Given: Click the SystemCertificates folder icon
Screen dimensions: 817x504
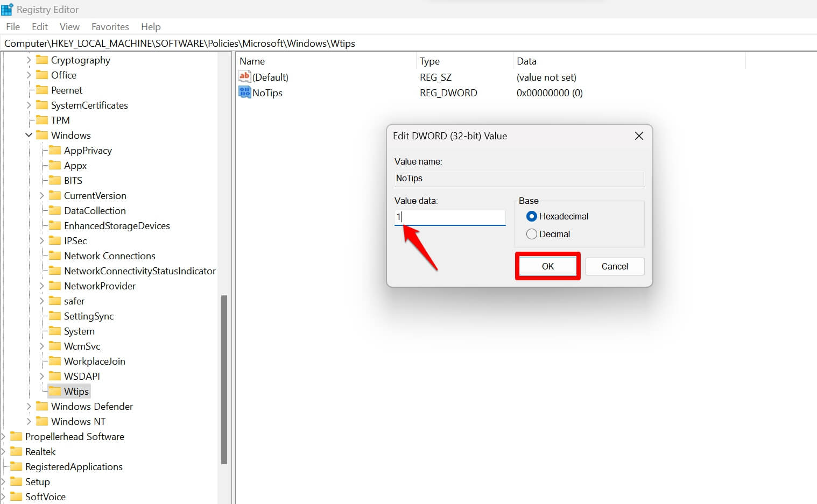Looking at the screenshot, I should 42,105.
